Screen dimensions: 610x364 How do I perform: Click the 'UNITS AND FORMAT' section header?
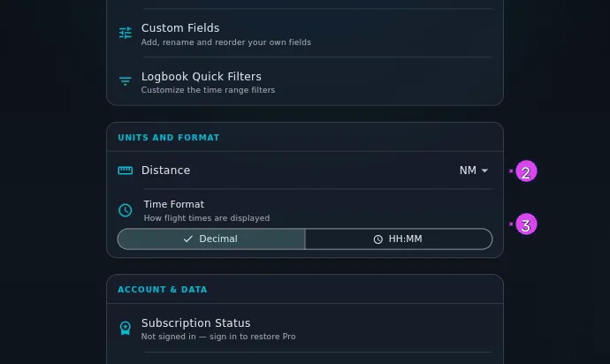tap(169, 138)
